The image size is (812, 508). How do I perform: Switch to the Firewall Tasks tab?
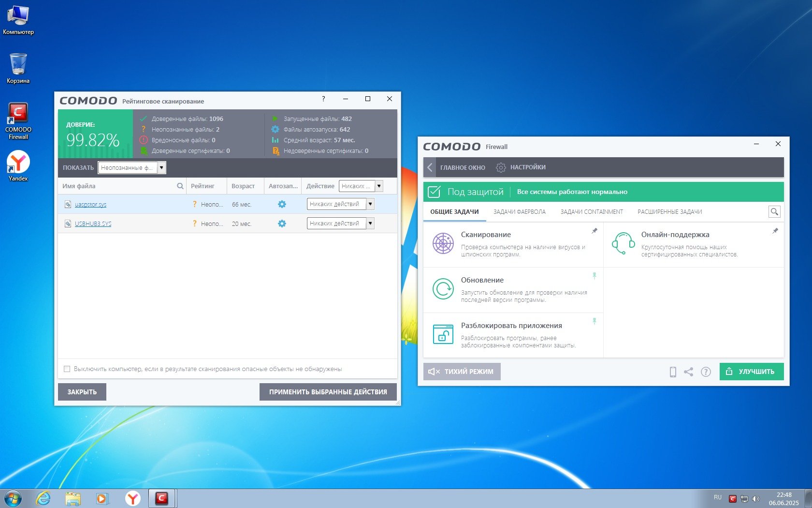pyautogui.click(x=519, y=212)
